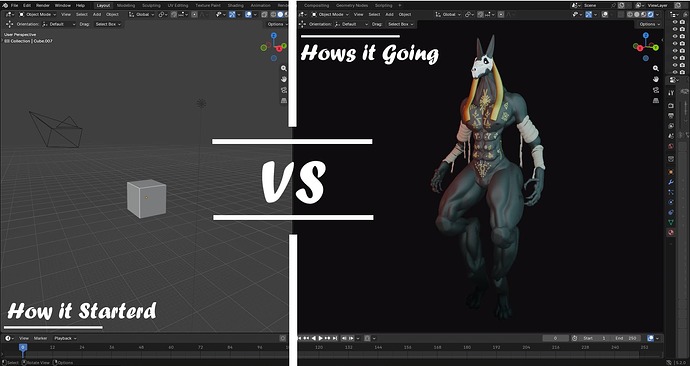Switch to the Texture Paint workspace tab
The width and height of the screenshot is (690, 366).
[208, 5]
